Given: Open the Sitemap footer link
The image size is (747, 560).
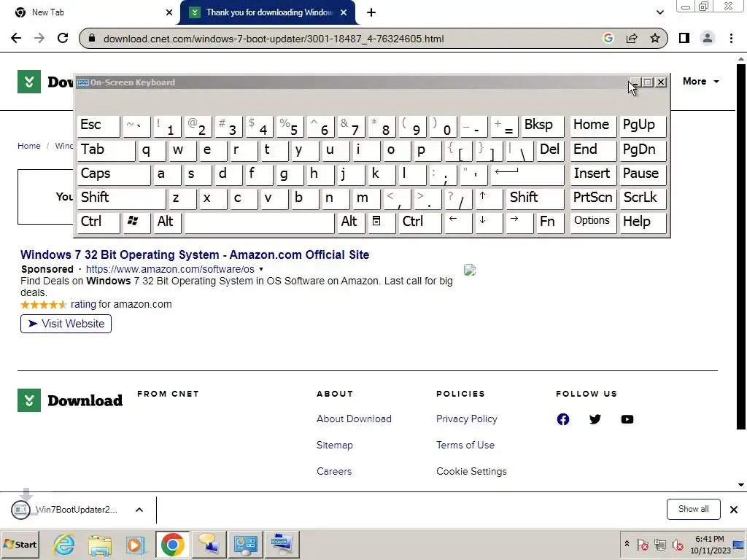Looking at the screenshot, I should (x=334, y=446).
